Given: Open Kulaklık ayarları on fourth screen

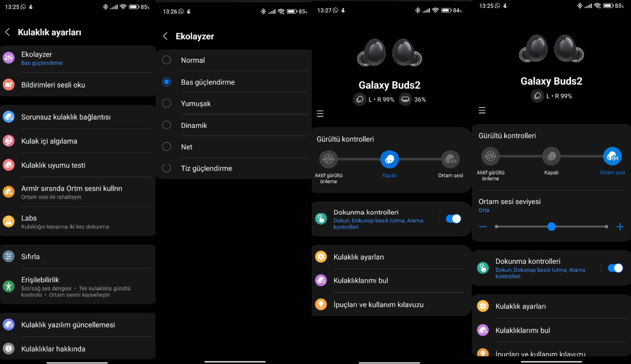Looking at the screenshot, I should pos(551,306).
